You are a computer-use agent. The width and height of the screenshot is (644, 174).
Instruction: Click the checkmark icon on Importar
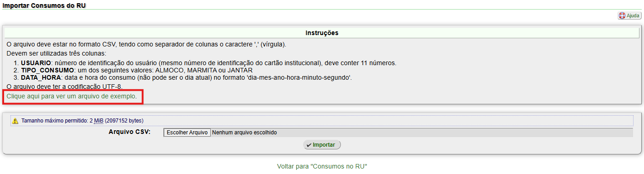tap(309, 145)
